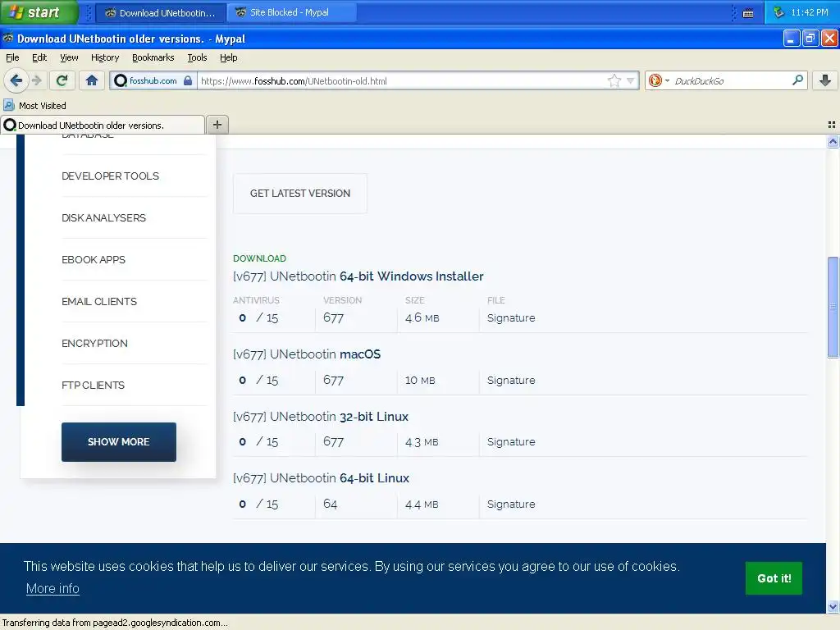Bookmark this page with the star icon

tap(614, 81)
